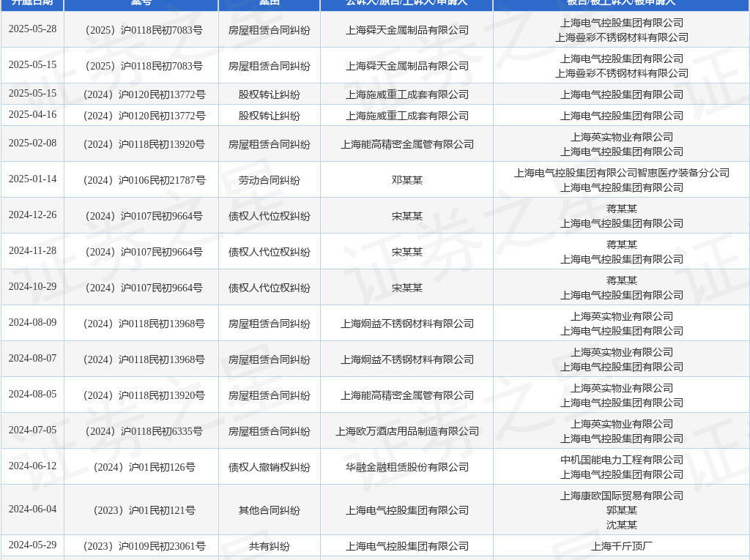Select 上海舜天金属制品有限公司 in the 2025-05-28 row
The image size is (750, 560).
click(407, 30)
